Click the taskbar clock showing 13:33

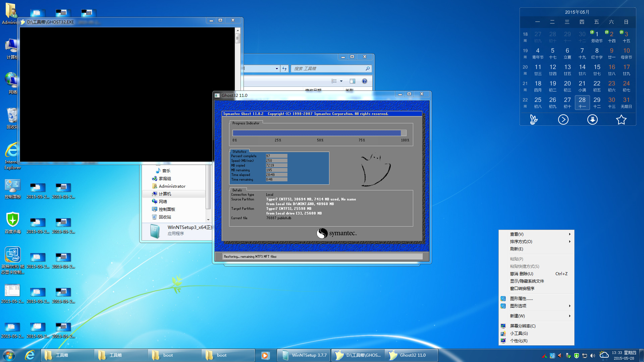624,355
